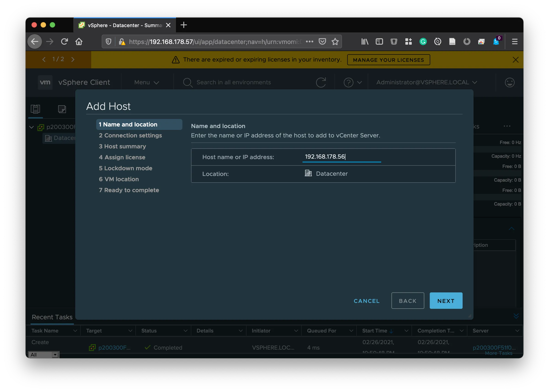549x392 pixels.
Task: Open the VMs and Templates view icon
Action: point(62,109)
